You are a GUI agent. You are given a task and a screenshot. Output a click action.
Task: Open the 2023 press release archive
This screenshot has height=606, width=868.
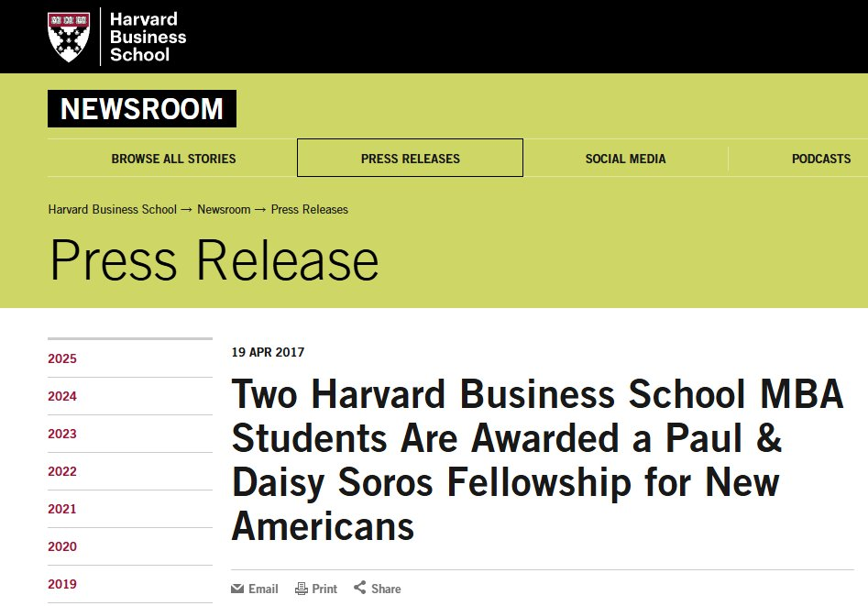pos(62,434)
